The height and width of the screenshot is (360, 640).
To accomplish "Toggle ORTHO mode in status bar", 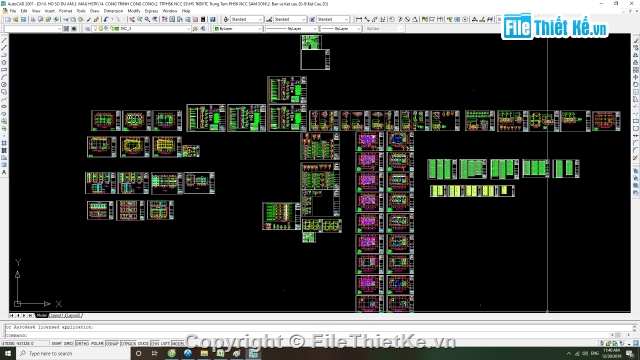I will click(82, 344).
